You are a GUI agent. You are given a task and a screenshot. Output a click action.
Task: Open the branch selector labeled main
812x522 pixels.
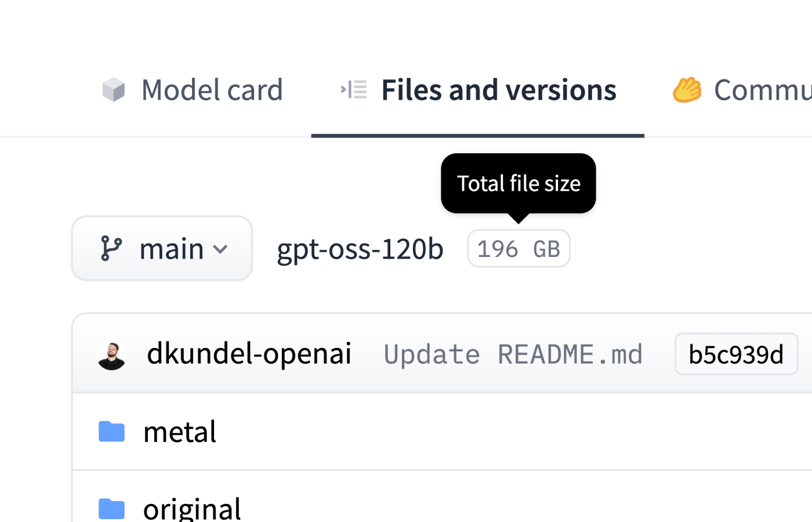tap(171, 249)
